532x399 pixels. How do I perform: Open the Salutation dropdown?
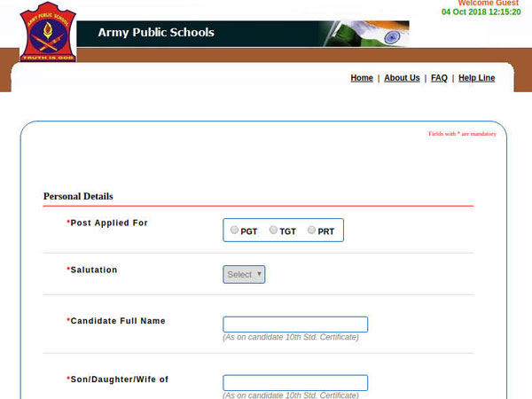[244, 275]
